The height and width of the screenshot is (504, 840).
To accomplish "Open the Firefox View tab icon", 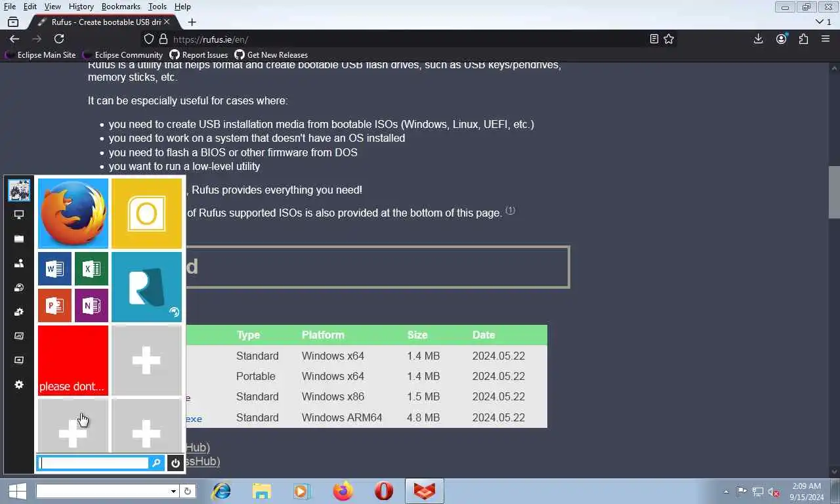I will [13, 22].
